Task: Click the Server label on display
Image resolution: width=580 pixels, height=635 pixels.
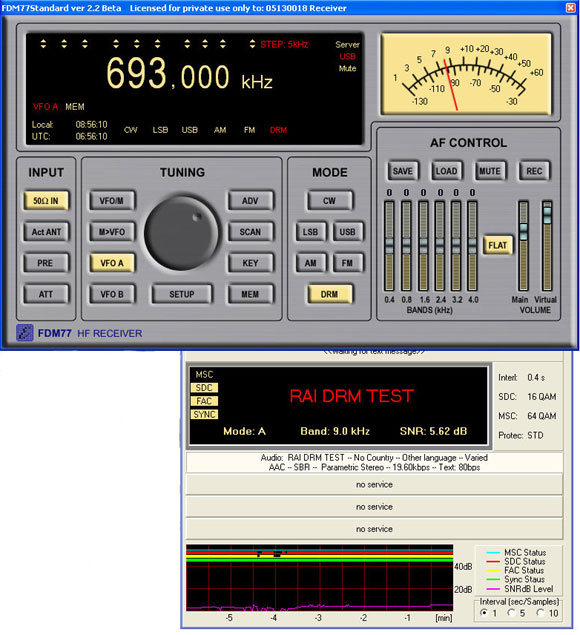Action: pyautogui.click(x=348, y=45)
